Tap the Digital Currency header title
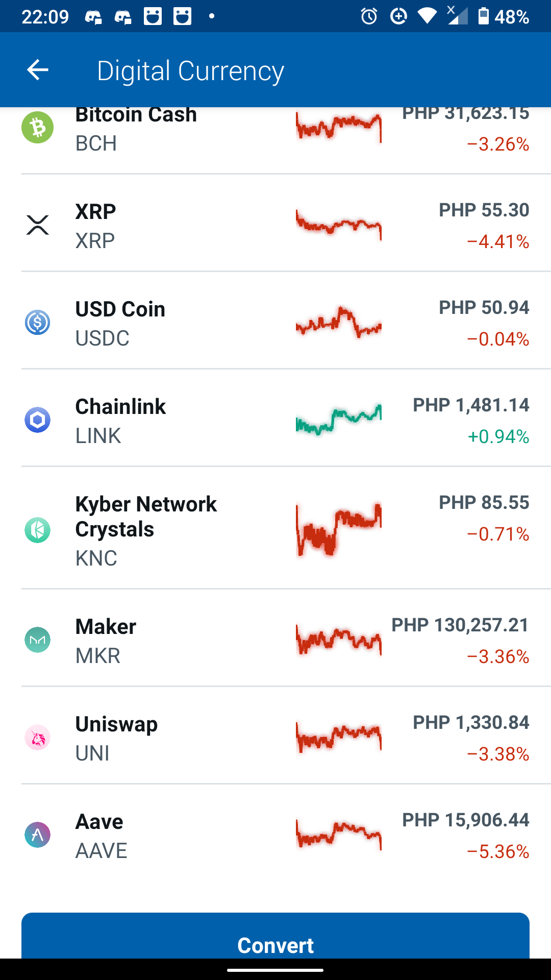This screenshot has height=980, width=551. coord(190,70)
